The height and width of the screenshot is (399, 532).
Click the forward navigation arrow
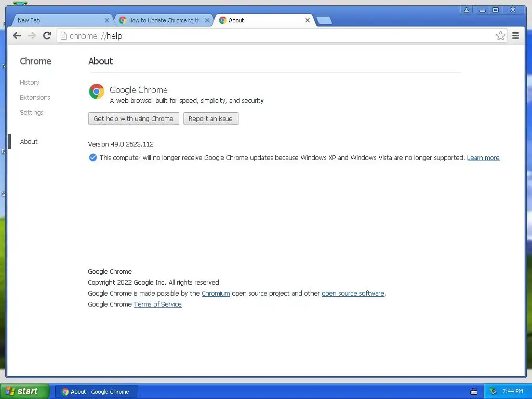[32, 36]
